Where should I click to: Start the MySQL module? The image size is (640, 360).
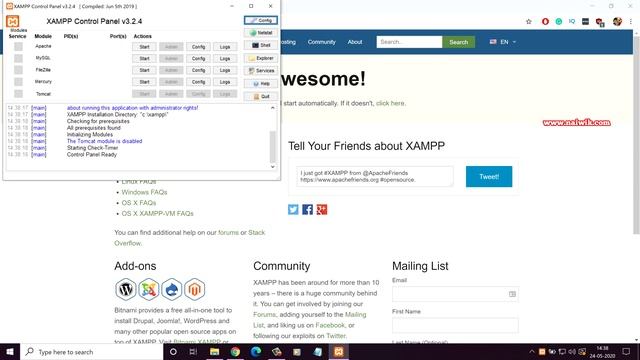point(144,58)
